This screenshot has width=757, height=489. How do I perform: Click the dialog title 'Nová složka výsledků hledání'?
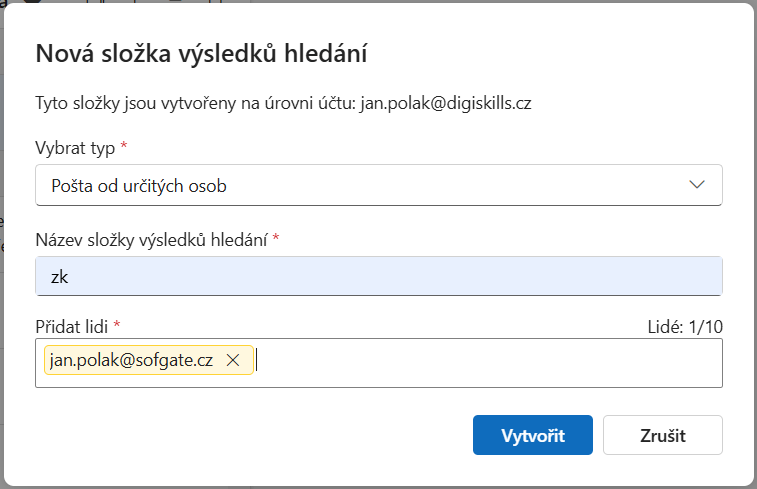(x=201, y=54)
